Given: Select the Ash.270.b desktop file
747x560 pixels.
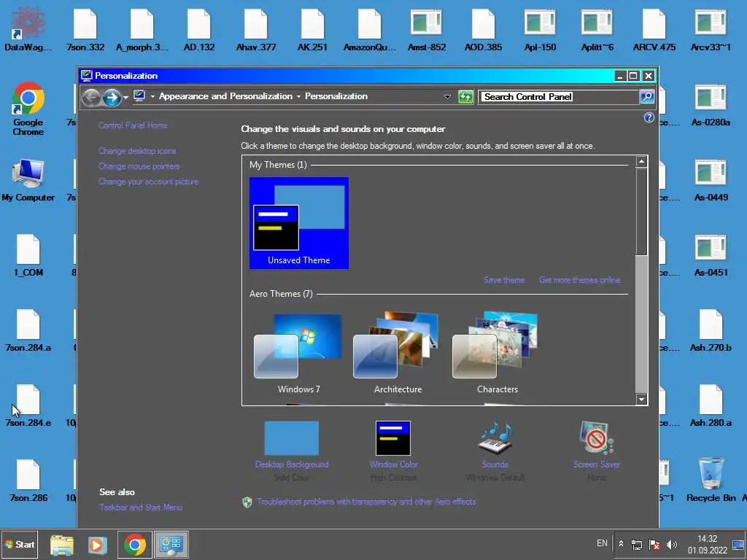Looking at the screenshot, I should [x=711, y=331].
